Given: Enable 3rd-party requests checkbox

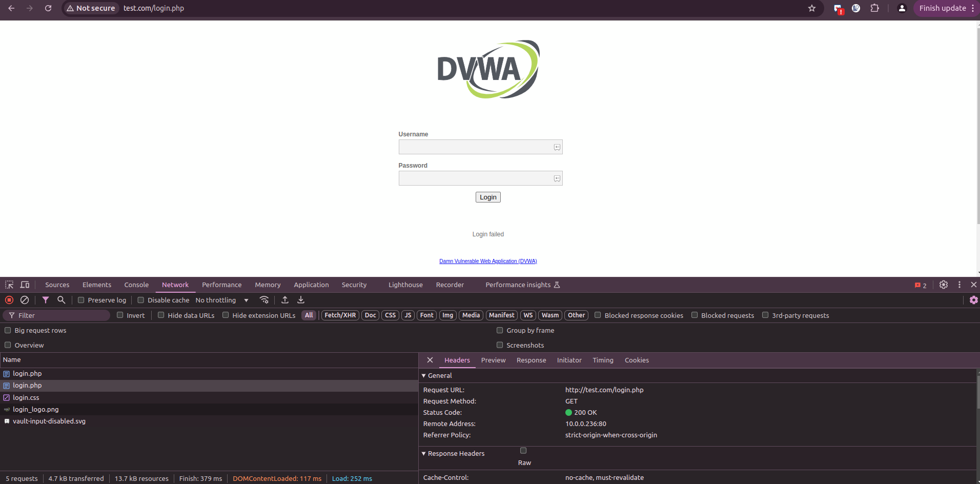Looking at the screenshot, I should pos(765,315).
